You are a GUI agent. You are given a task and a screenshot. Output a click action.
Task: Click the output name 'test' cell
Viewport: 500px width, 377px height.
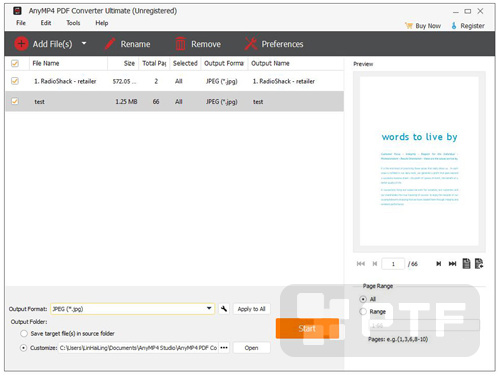tap(258, 102)
